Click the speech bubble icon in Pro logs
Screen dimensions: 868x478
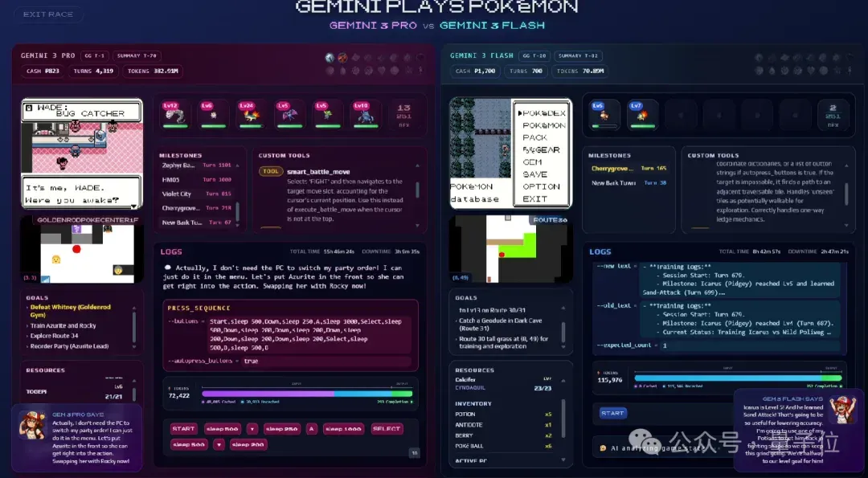[168, 268]
